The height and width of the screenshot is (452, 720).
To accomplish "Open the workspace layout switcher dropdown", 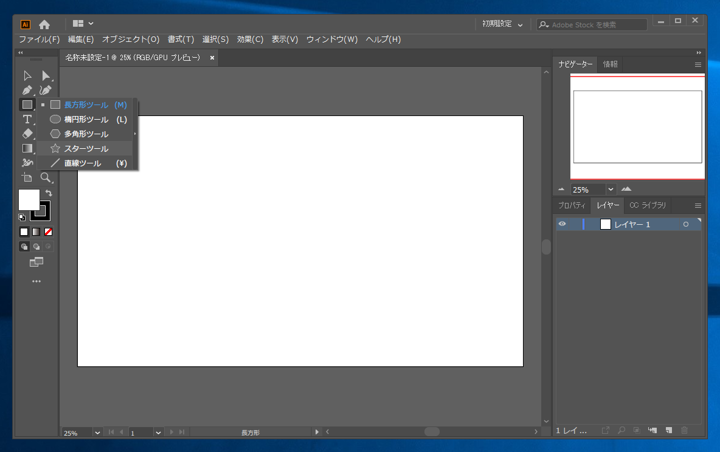I will pos(83,23).
